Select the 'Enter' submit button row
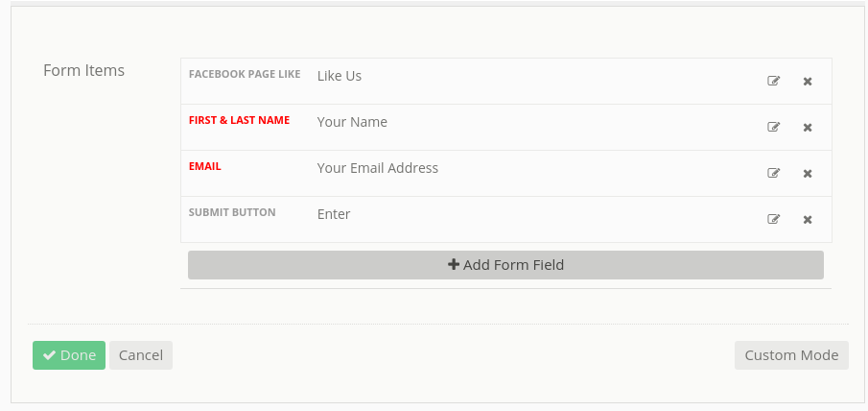The height and width of the screenshot is (411, 868). tap(334, 214)
